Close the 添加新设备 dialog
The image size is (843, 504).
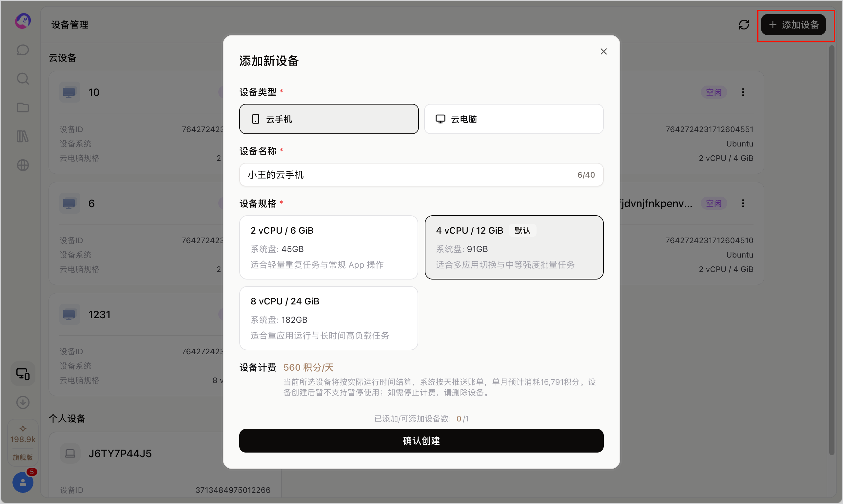pos(603,52)
